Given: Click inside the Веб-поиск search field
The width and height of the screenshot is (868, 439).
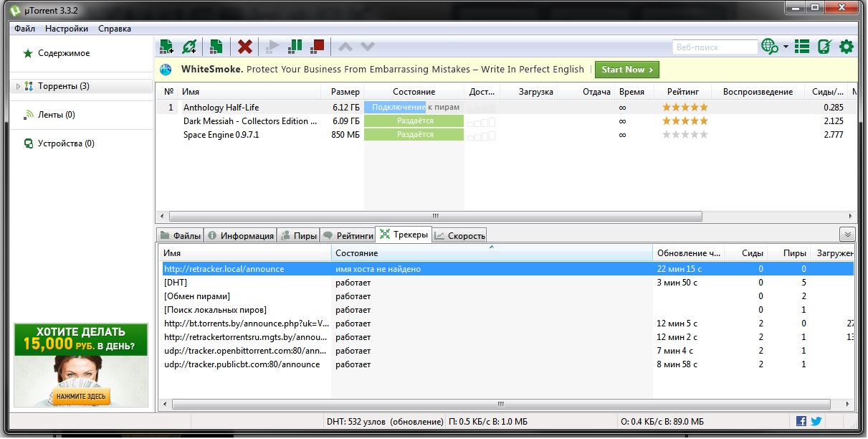Looking at the screenshot, I should click(715, 47).
